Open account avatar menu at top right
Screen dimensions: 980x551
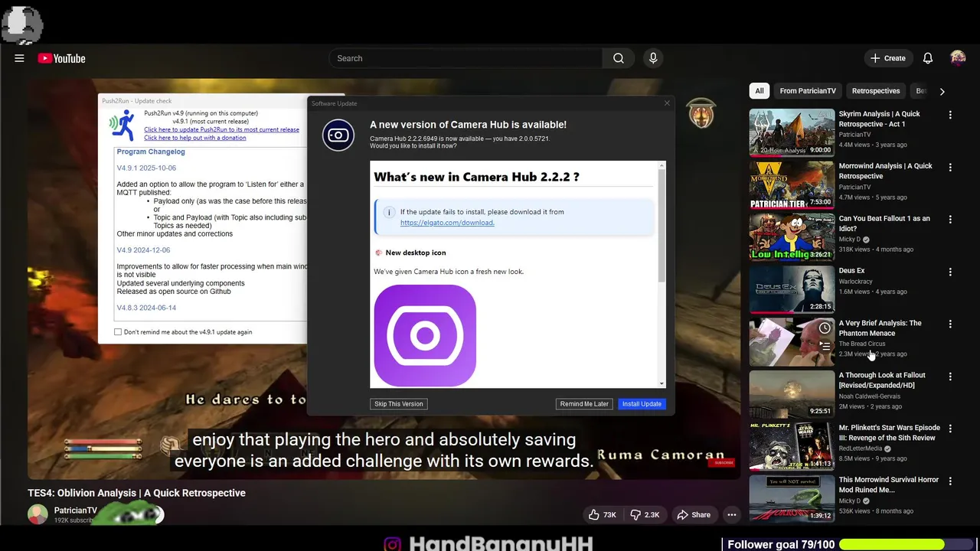[958, 58]
